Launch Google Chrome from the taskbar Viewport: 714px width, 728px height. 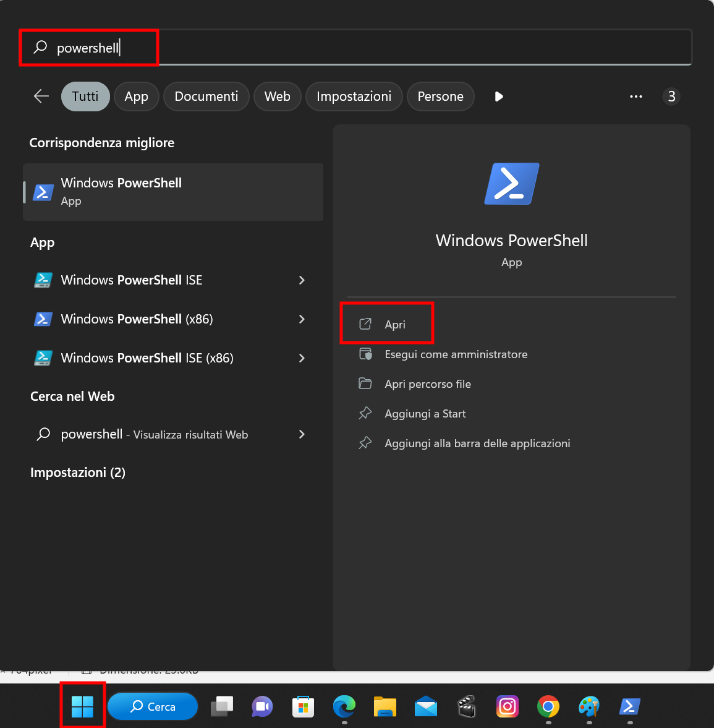[548, 706]
